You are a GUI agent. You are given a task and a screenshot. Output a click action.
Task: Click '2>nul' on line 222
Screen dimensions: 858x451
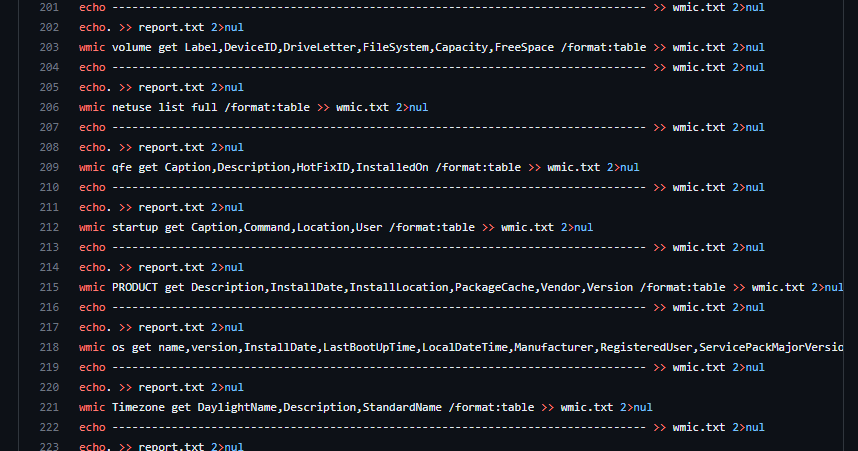[x=749, y=427]
